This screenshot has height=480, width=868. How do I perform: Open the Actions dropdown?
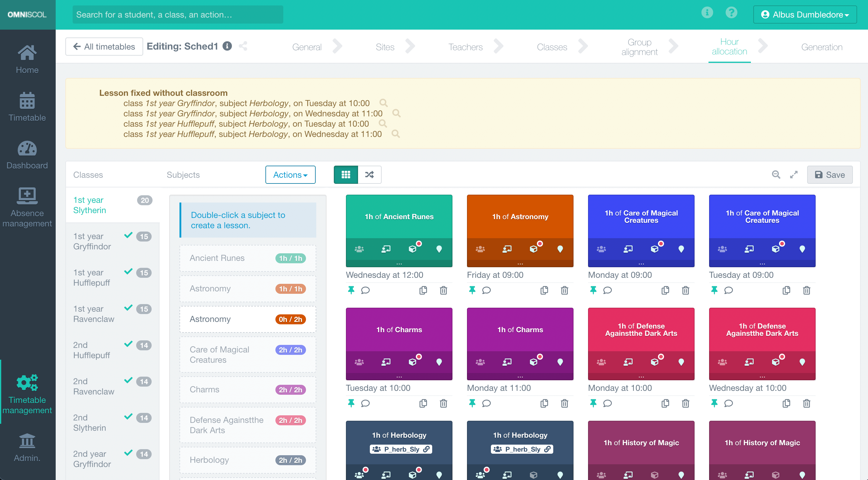pyautogui.click(x=290, y=175)
